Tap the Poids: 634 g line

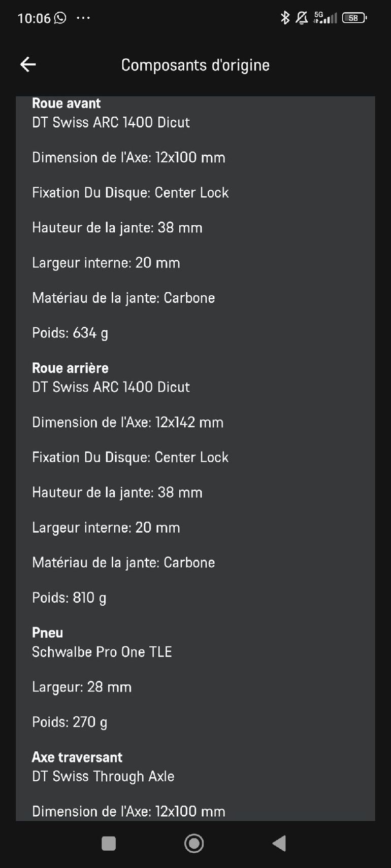[70, 333]
